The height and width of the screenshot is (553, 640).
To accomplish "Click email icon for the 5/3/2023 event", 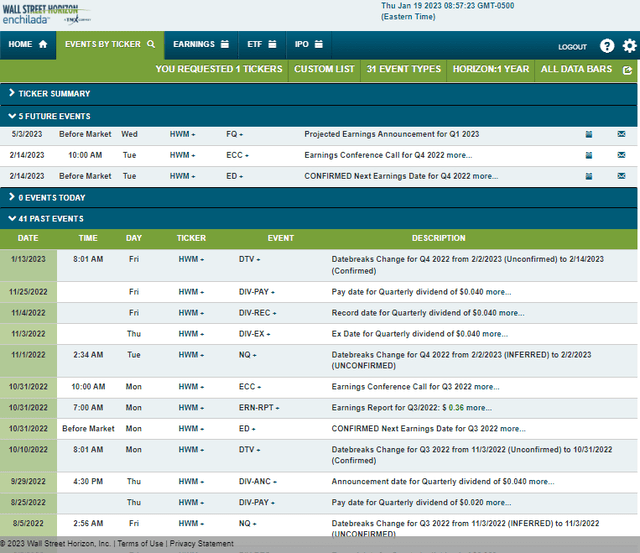I will [621, 134].
